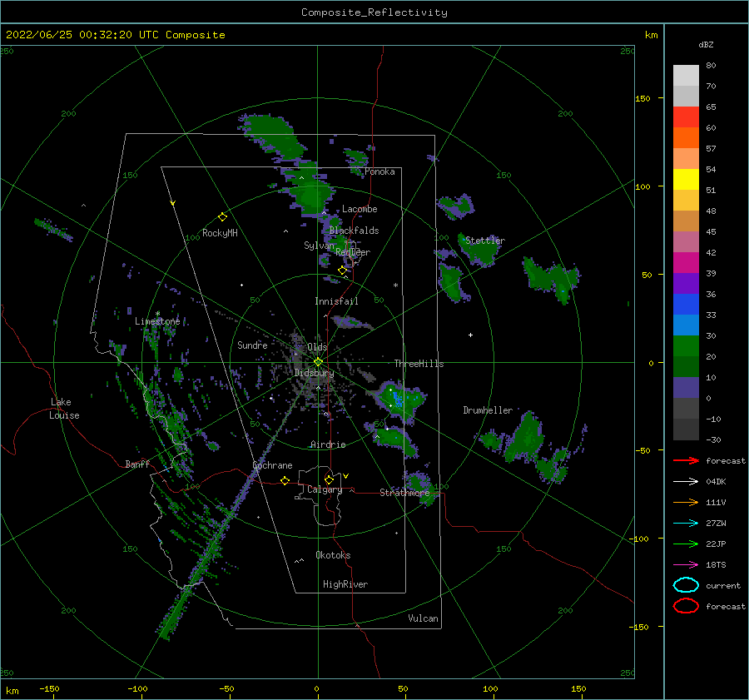Click the Stettler city label

tap(485, 241)
